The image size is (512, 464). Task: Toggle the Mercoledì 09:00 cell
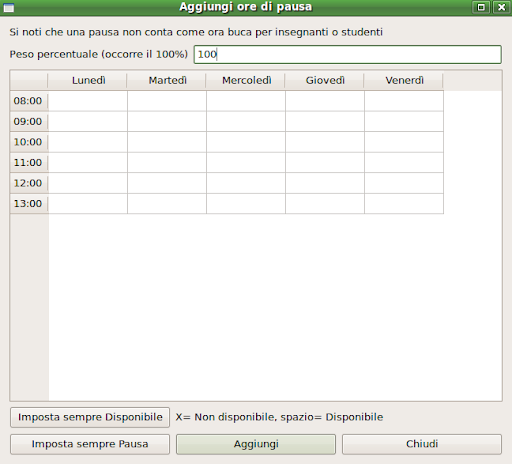coord(246,122)
